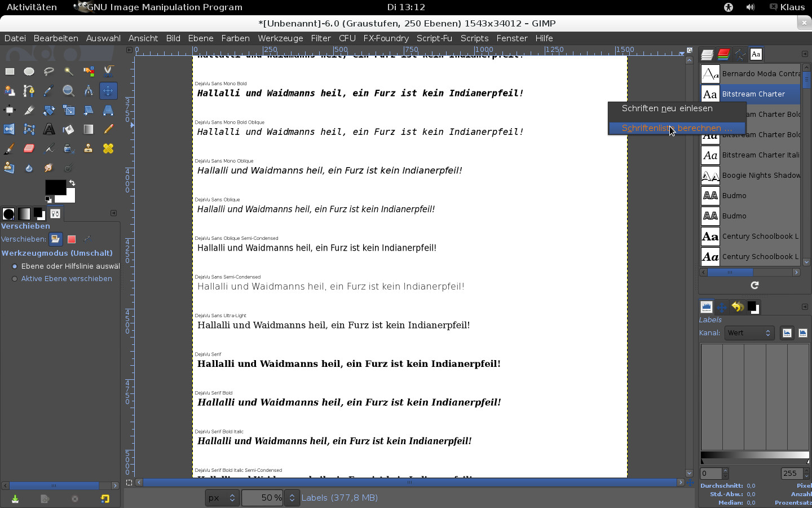Choose 'Schriften neu einlesen' from context menu
This screenshot has height=508, width=812.
(677, 108)
